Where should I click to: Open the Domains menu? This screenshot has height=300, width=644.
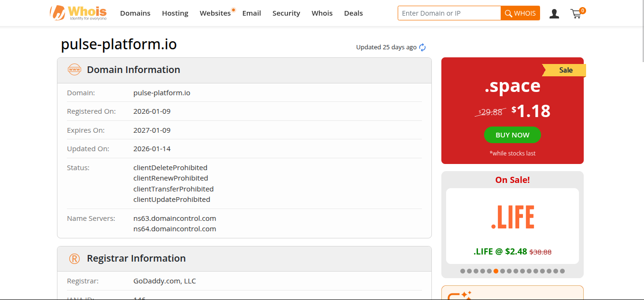[135, 13]
